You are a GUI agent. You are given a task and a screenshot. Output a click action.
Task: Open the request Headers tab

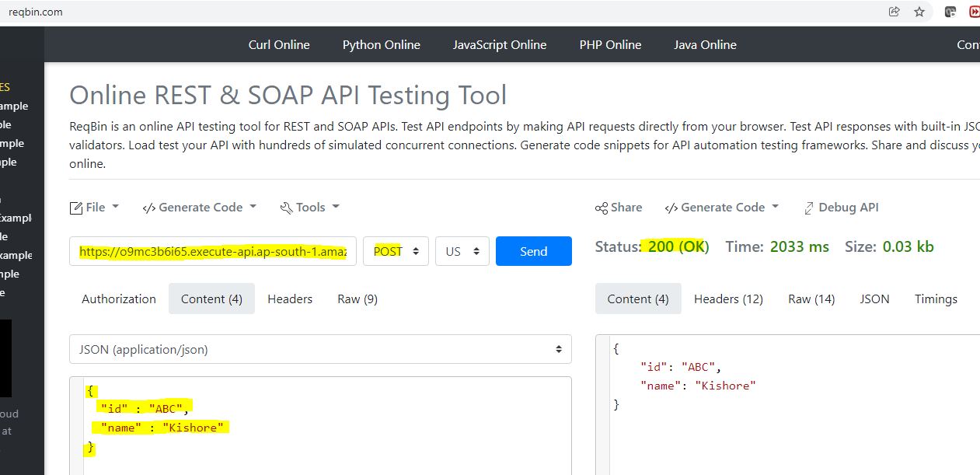290,299
